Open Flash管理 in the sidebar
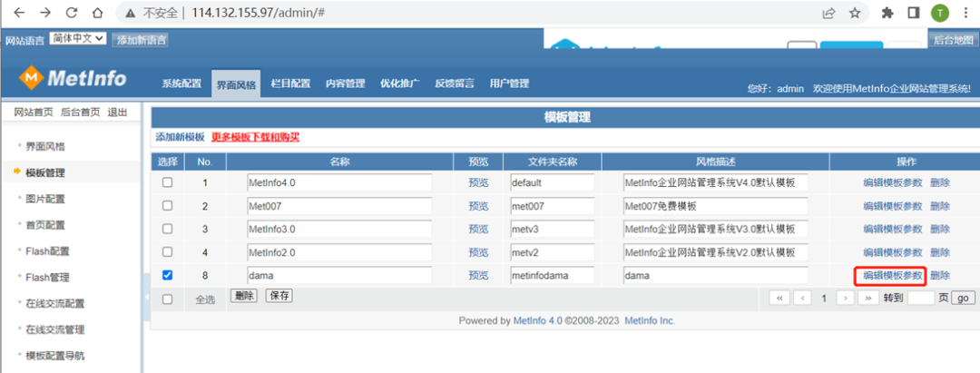The width and height of the screenshot is (980, 373). coord(47,278)
